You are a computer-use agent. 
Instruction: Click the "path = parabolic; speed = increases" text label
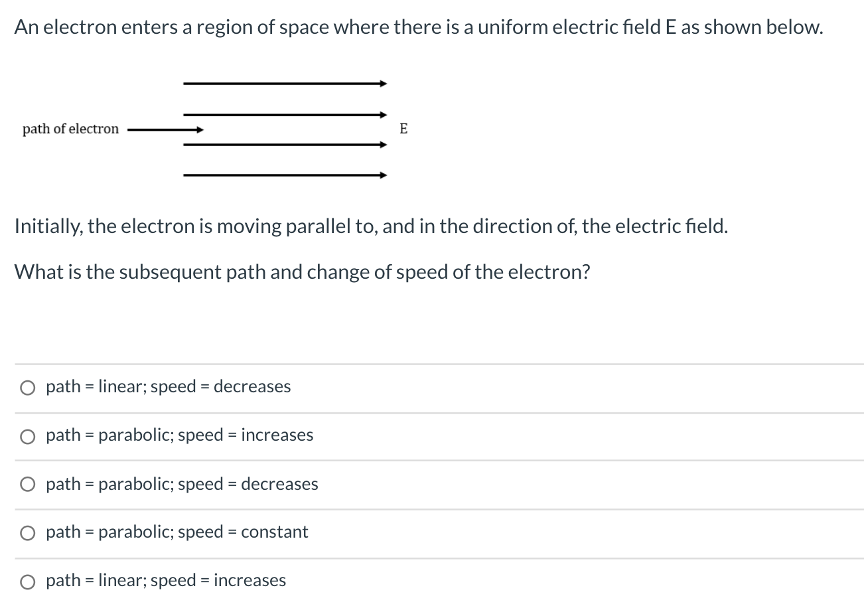point(179,435)
